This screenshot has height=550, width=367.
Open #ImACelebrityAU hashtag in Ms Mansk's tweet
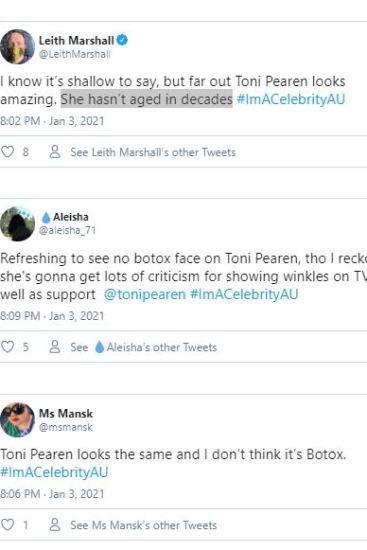pyautogui.click(x=54, y=472)
